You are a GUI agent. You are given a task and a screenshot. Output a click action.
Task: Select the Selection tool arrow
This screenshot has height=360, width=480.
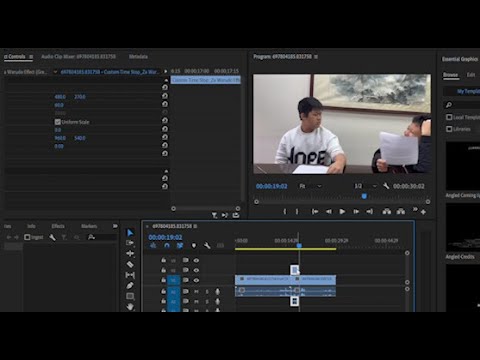tap(130, 233)
